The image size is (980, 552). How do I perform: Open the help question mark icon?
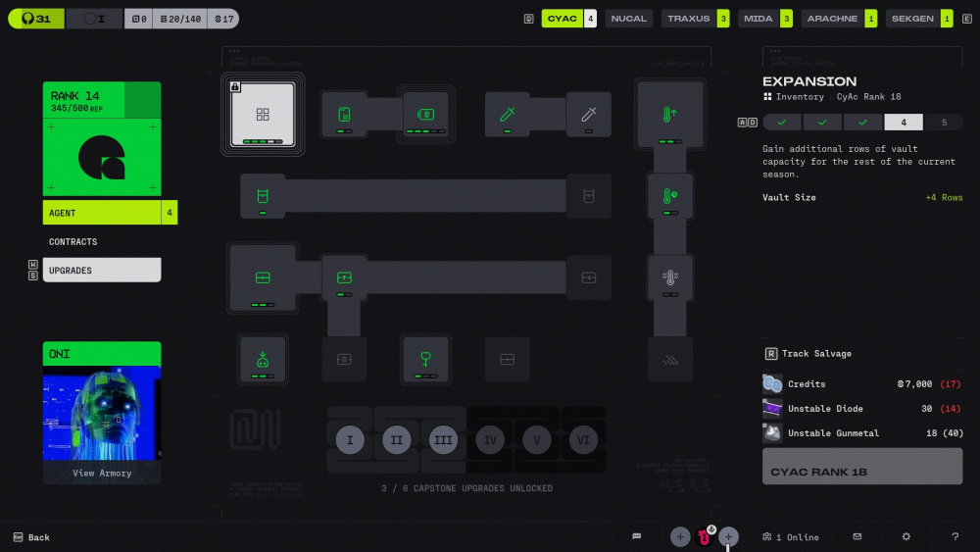(x=955, y=536)
